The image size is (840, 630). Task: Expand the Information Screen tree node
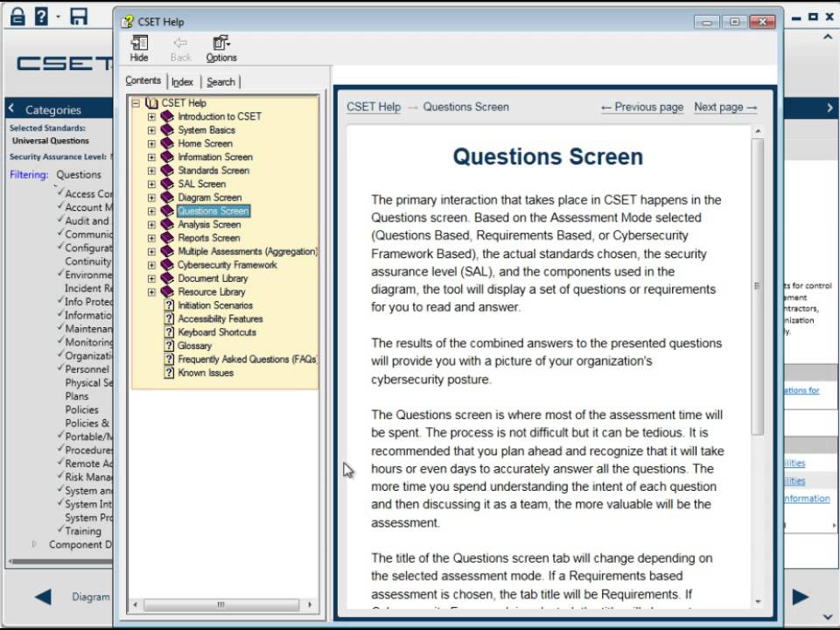151,157
